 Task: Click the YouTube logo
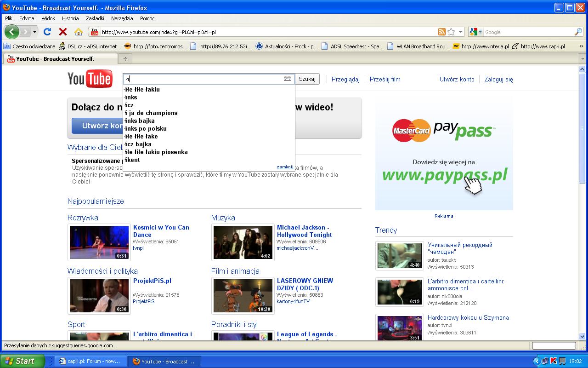pos(90,79)
